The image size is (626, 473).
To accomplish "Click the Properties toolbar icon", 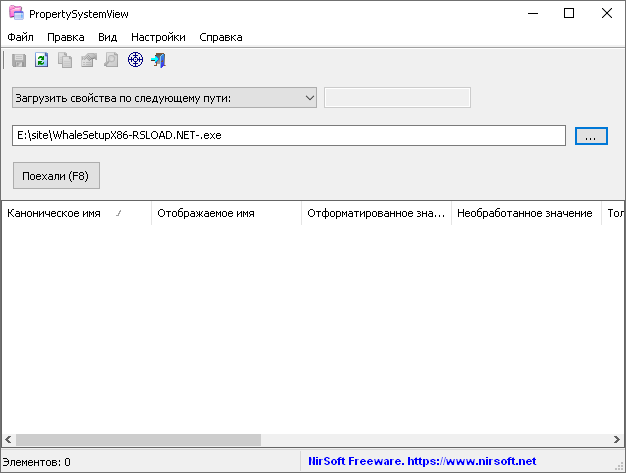I will [x=89, y=60].
